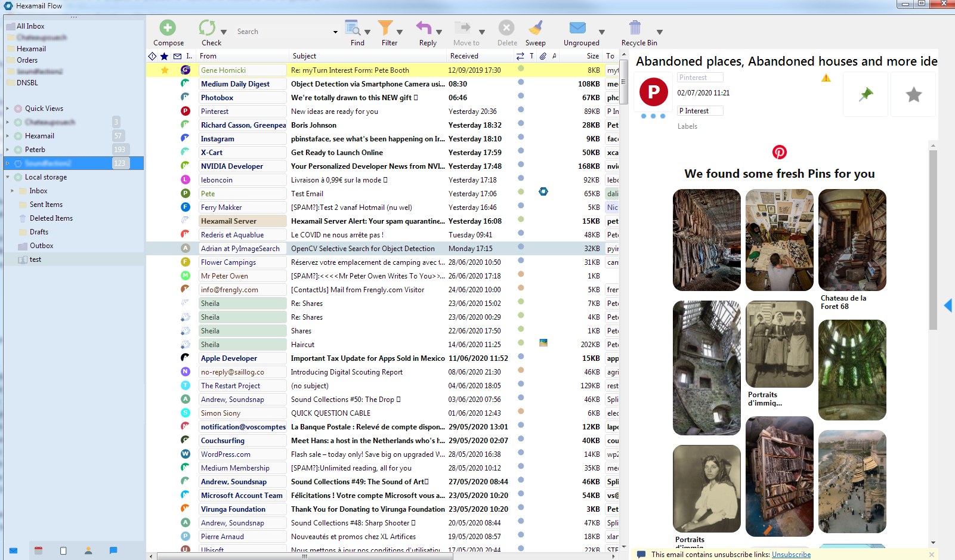This screenshot has height=560, width=955.
Task: Click the Ungrouped envelope icon
Action: pyautogui.click(x=577, y=28)
